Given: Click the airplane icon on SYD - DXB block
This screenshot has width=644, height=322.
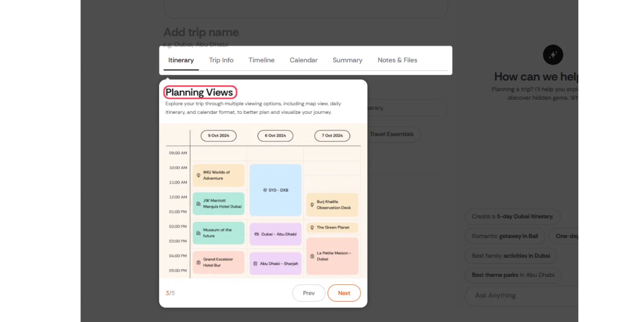Looking at the screenshot, I should pos(265,190).
